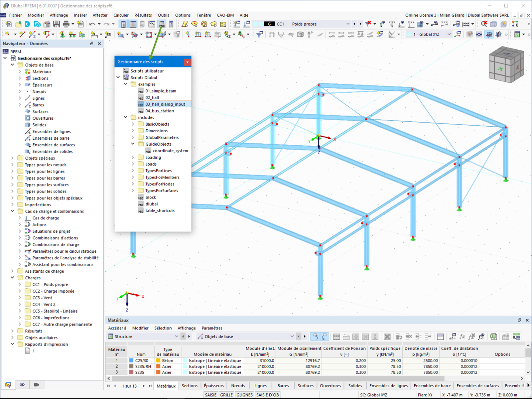
Task: Open the folder icon to load a model
Action: 18,24
